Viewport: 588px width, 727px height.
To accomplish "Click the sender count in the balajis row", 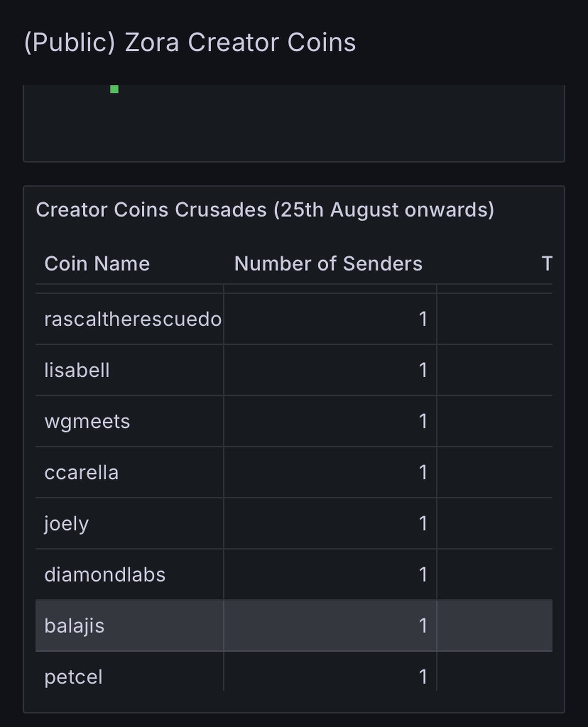I will click(x=423, y=626).
